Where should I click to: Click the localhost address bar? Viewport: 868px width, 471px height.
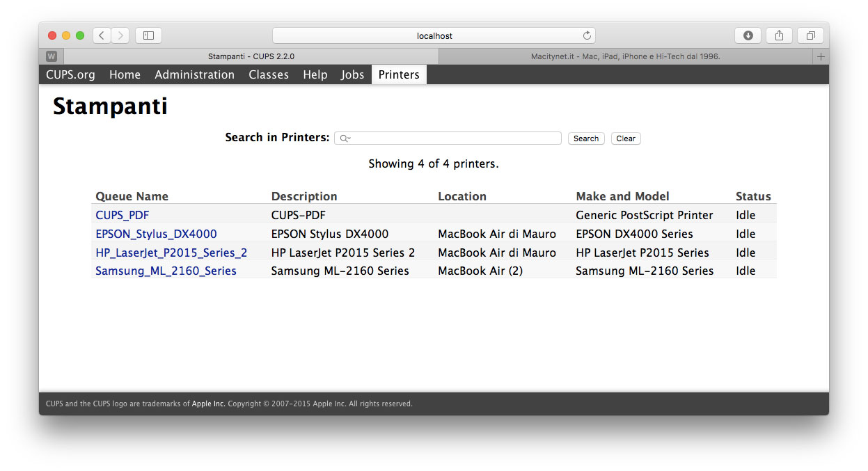(x=434, y=35)
